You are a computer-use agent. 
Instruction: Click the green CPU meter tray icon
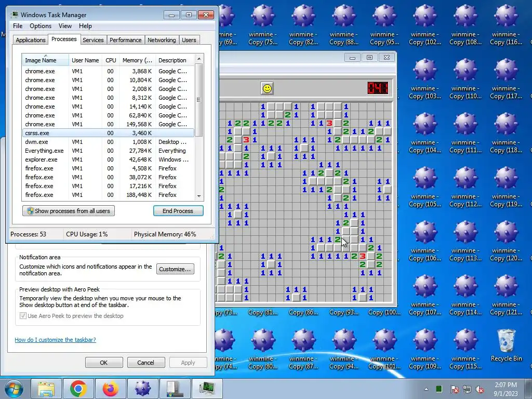pos(439,389)
